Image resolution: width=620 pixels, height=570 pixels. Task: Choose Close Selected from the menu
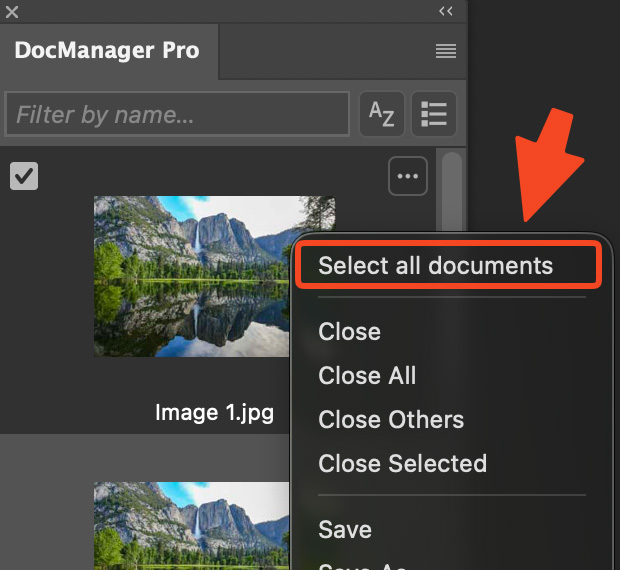click(x=402, y=463)
